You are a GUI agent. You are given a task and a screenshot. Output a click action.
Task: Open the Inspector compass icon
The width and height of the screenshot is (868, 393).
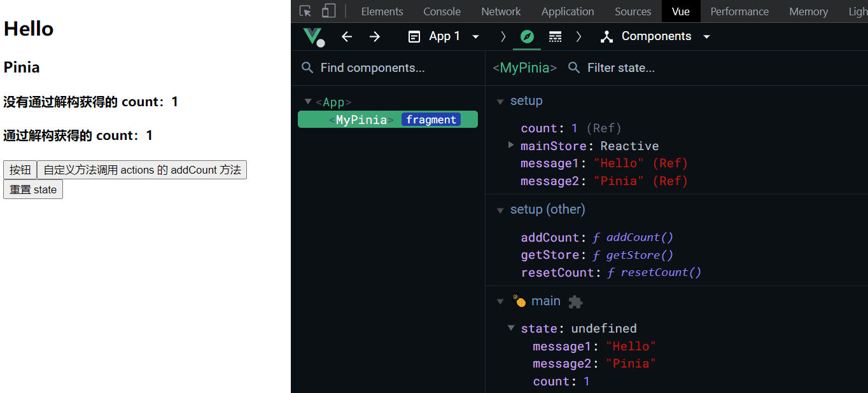click(527, 37)
